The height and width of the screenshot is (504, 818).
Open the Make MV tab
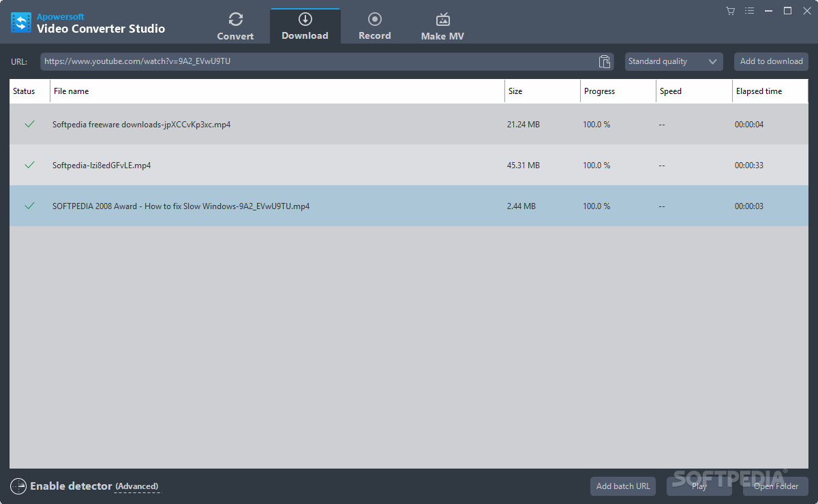(x=442, y=27)
